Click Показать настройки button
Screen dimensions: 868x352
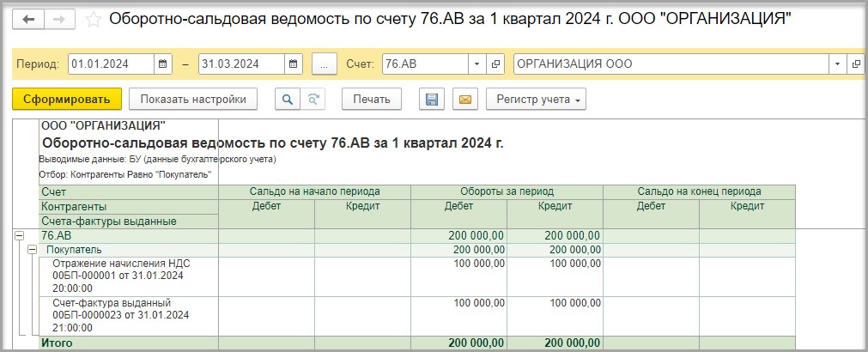[x=193, y=99]
